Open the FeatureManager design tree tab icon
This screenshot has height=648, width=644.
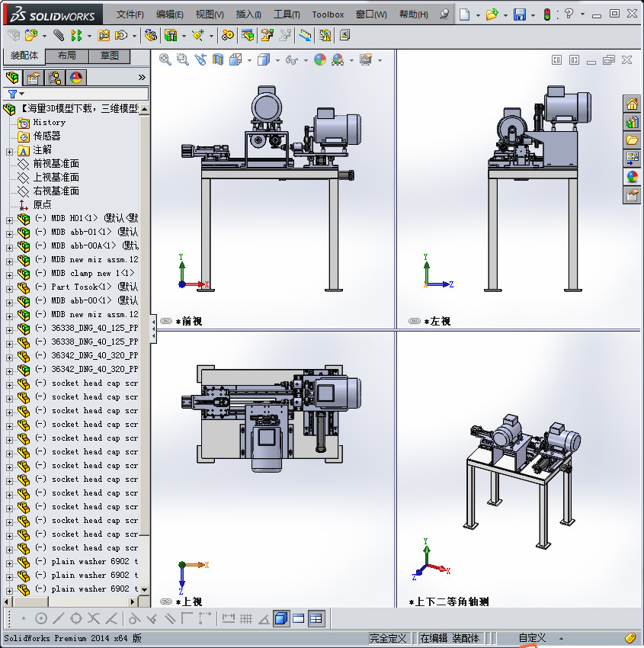tap(12, 77)
